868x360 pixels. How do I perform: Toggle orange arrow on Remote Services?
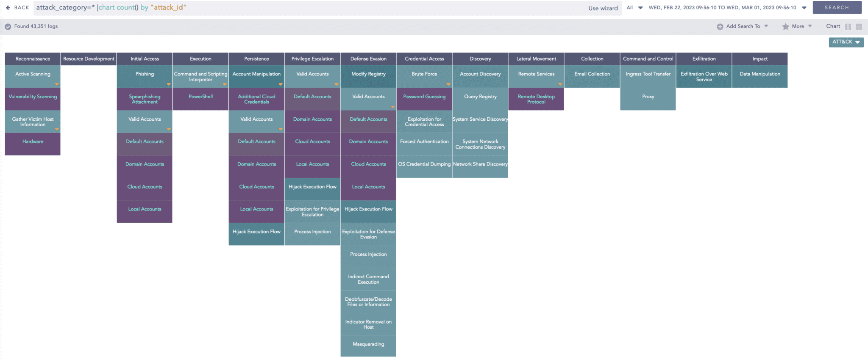click(x=560, y=84)
